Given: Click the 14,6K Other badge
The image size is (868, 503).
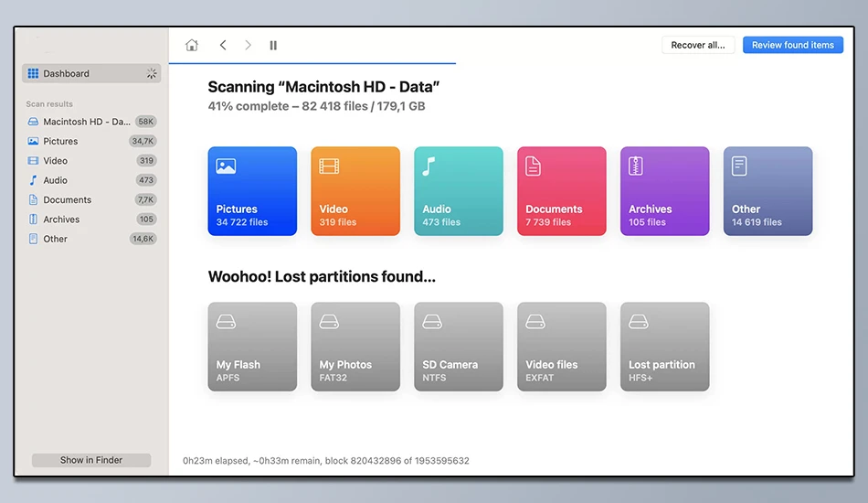Looking at the screenshot, I should pyautogui.click(x=143, y=239).
